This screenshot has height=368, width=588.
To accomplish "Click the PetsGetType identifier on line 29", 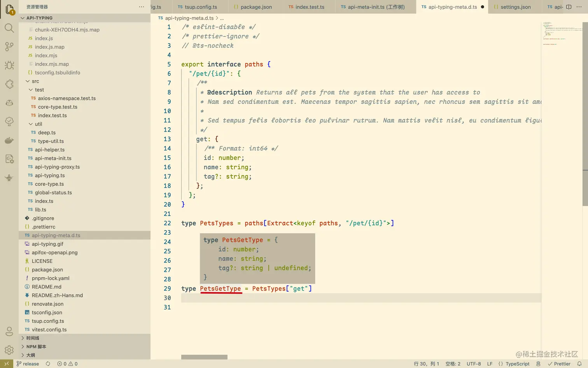I will pyautogui.click(x=220, y=289).
